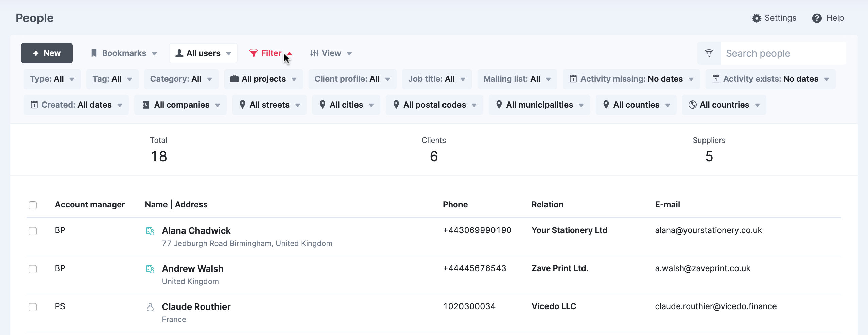Sort by Relation column header

coord(548,205)
